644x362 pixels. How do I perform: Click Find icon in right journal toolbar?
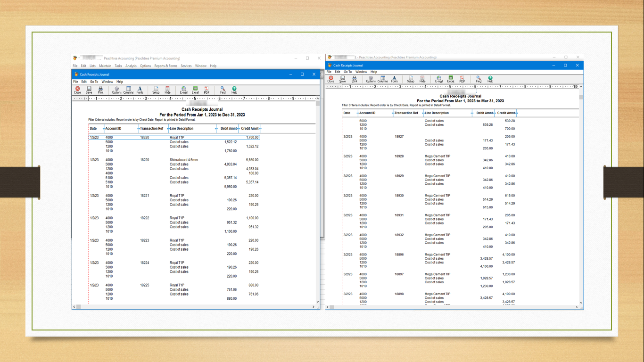479,79
